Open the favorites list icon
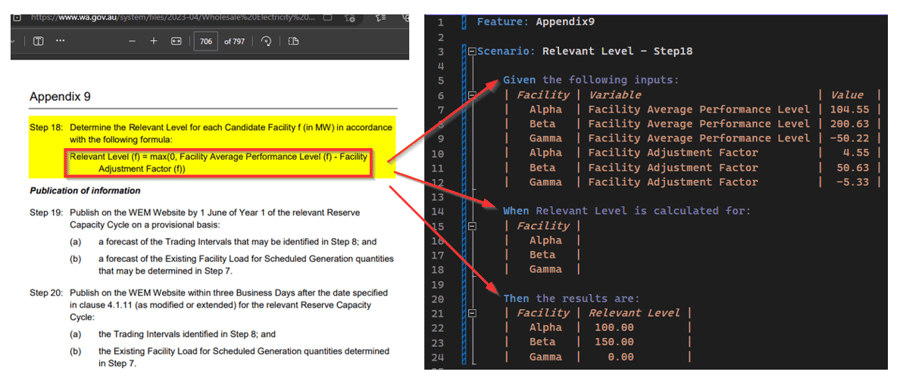The image size is (900, 381). pyautogui.click(x=380, y=18)
